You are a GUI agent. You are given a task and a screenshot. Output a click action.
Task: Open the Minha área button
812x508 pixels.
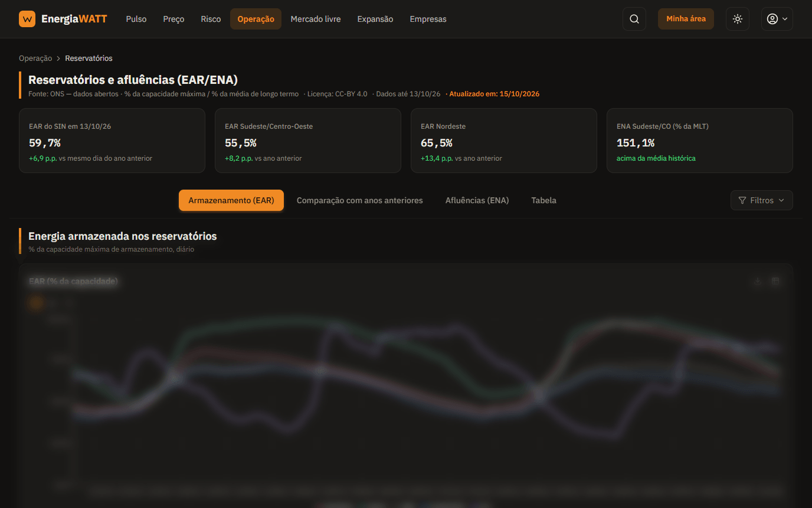tap(686, 19)
